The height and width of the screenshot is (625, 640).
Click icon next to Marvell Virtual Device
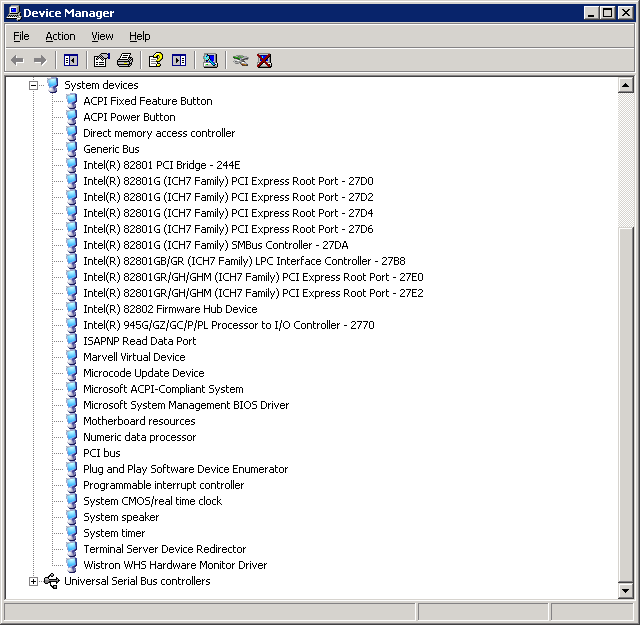tap(71, 357)
